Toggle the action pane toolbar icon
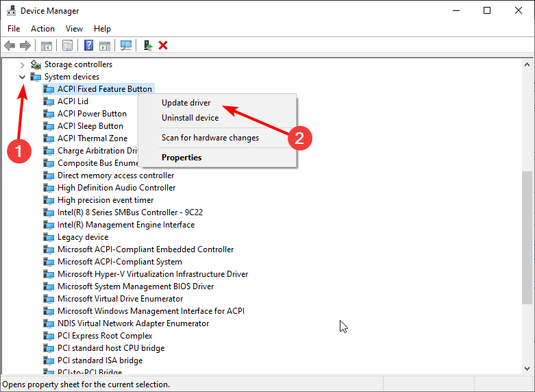Image resolution: width=535 pixels, height=392 pixels. point(105,45)
